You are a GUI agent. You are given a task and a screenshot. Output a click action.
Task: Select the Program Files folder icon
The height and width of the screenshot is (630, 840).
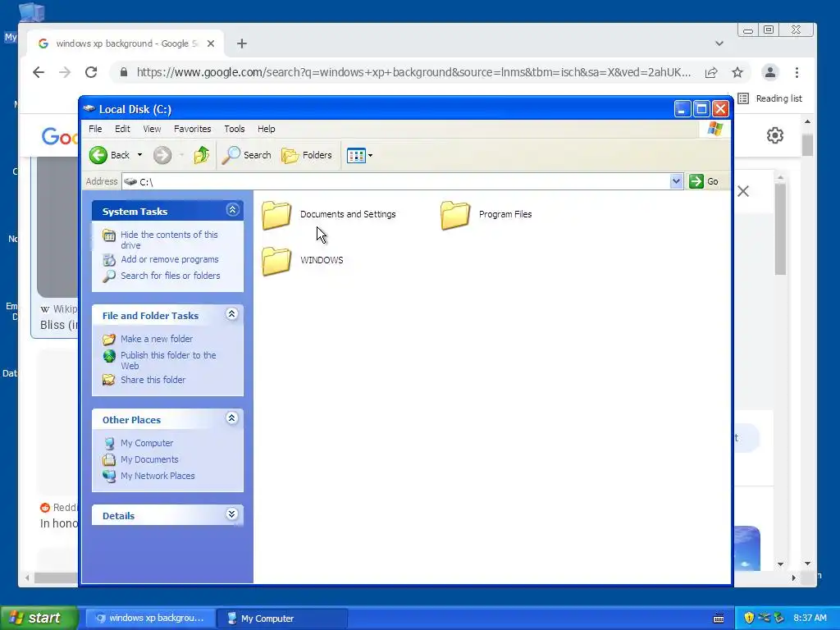pos(455,216)
